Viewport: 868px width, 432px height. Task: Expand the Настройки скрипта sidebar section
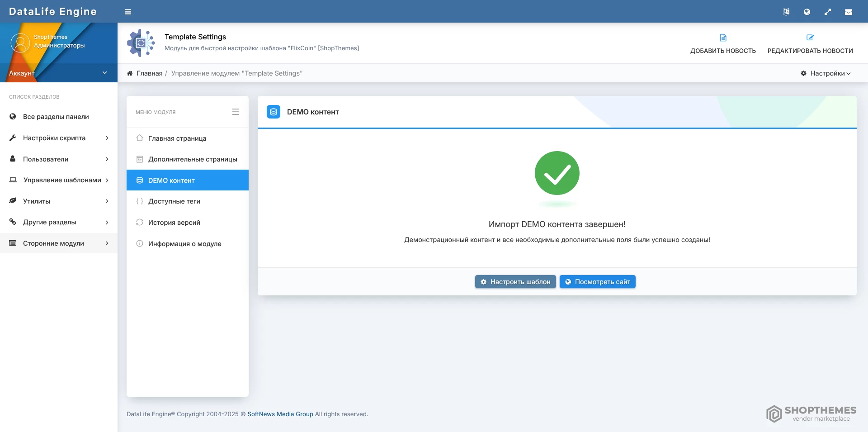pos(59,138)
